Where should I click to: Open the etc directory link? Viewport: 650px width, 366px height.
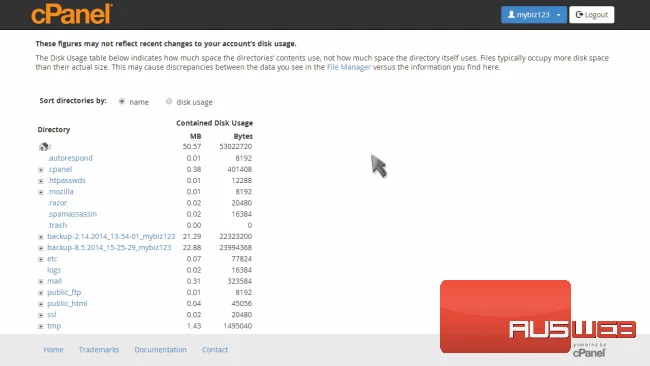(x=52, y=259)
